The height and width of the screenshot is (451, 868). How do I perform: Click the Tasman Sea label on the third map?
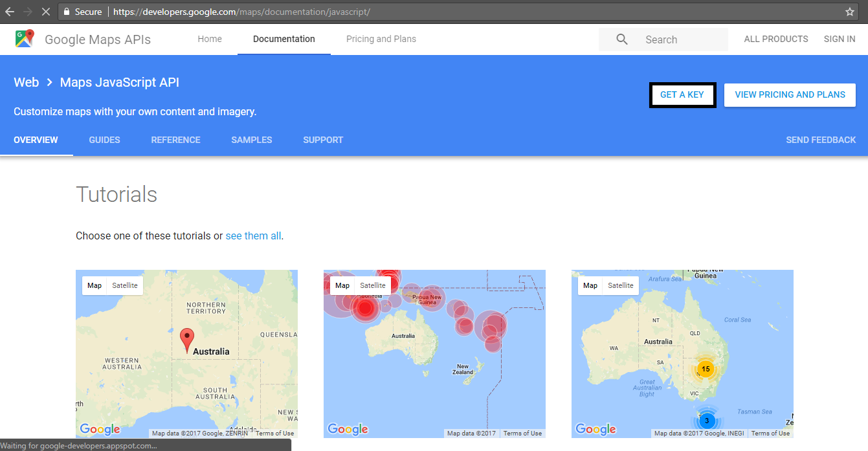(x=754, y=412)
